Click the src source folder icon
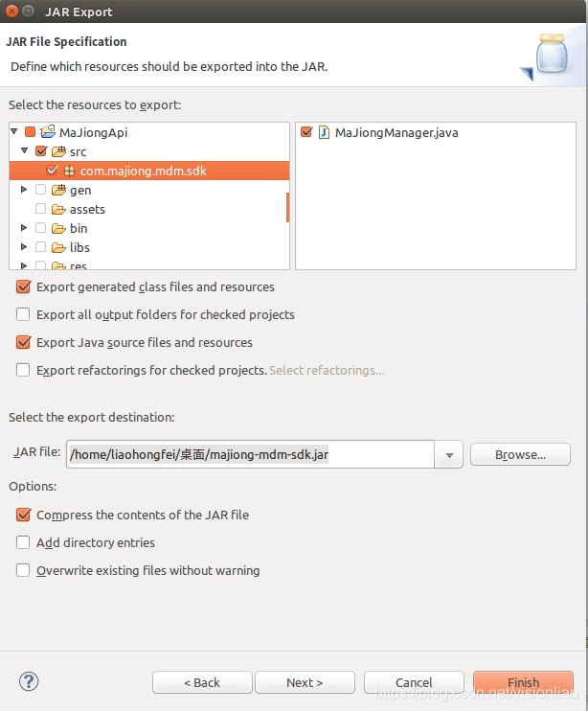Viewport: 588px width, 711px height. (x=58, y=151)
